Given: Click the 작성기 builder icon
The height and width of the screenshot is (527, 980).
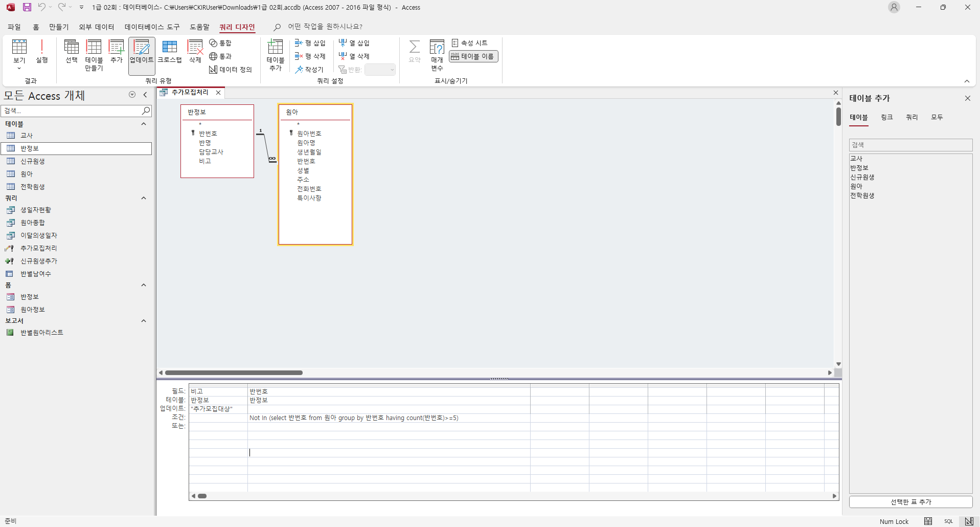Looking at the screenshot, I should [x=309, y=70].
